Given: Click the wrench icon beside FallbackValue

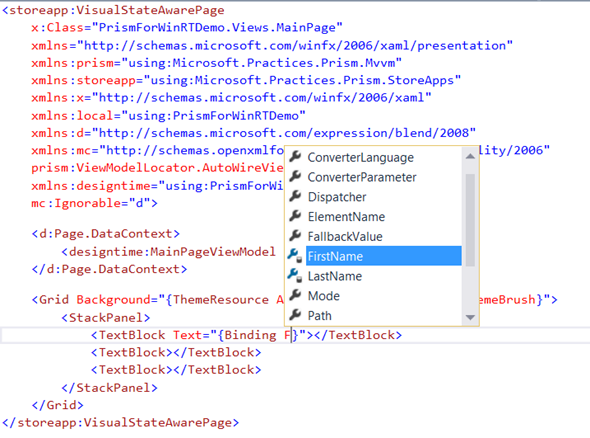Looking at the screenshot, I should pos(295,236).
